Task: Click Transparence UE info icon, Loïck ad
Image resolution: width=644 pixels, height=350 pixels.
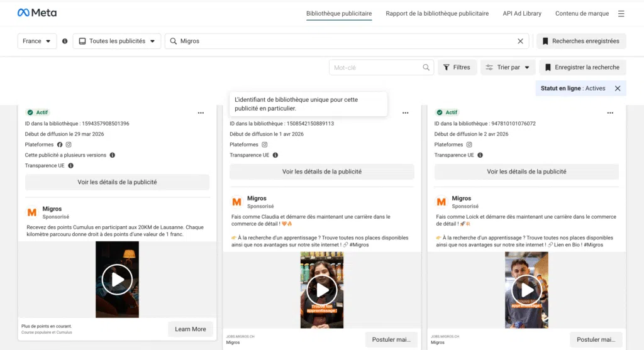Action: [x=480, y=155]
